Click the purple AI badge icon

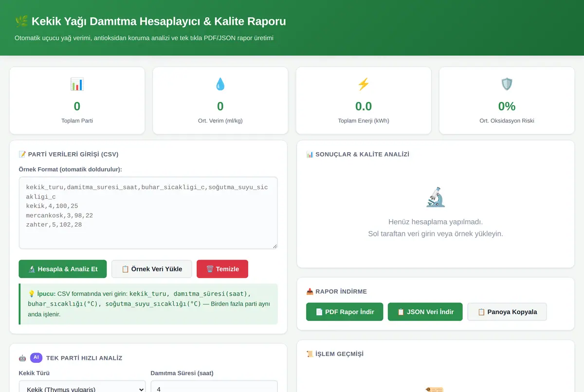tap(36, 357)
